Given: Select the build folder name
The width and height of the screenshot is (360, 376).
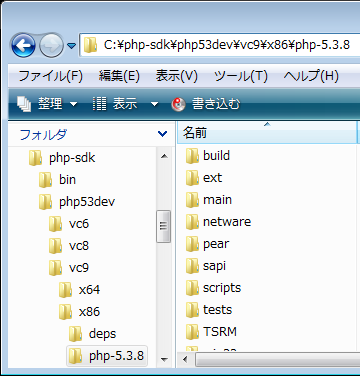Looking at the screenshot, I should click(x=217, y=156).
